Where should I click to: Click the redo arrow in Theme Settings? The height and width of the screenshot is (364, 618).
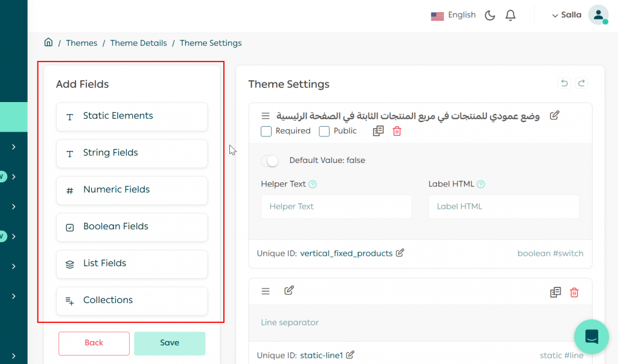tap(582, 83)
